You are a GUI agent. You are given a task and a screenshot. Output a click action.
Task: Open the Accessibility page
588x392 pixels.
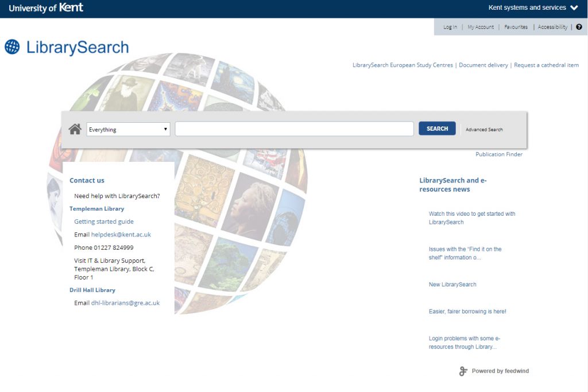552,27
